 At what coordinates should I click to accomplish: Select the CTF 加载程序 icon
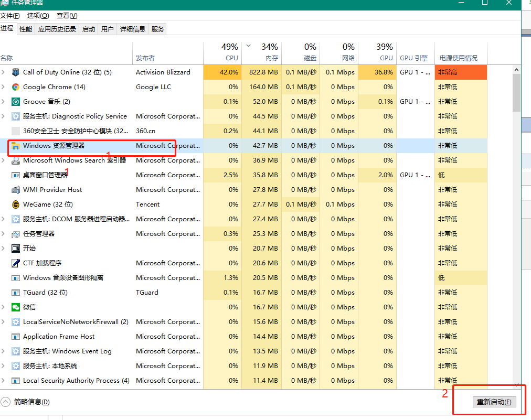(16, 263)
